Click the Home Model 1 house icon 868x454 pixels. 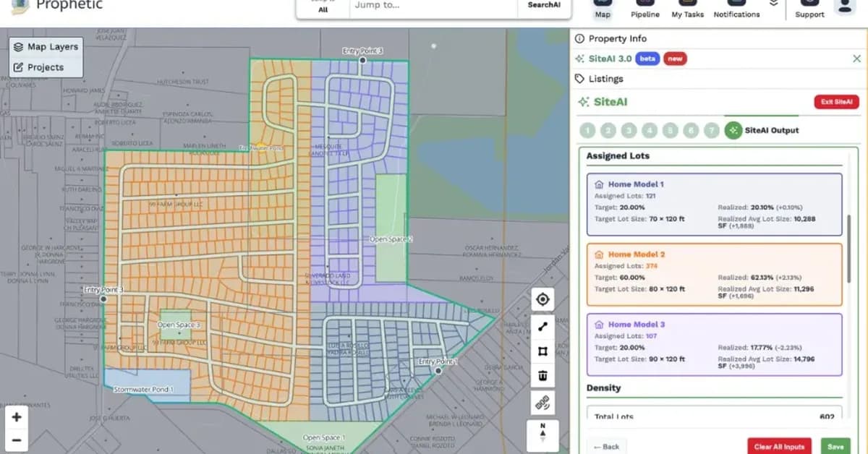click(599, 184)
